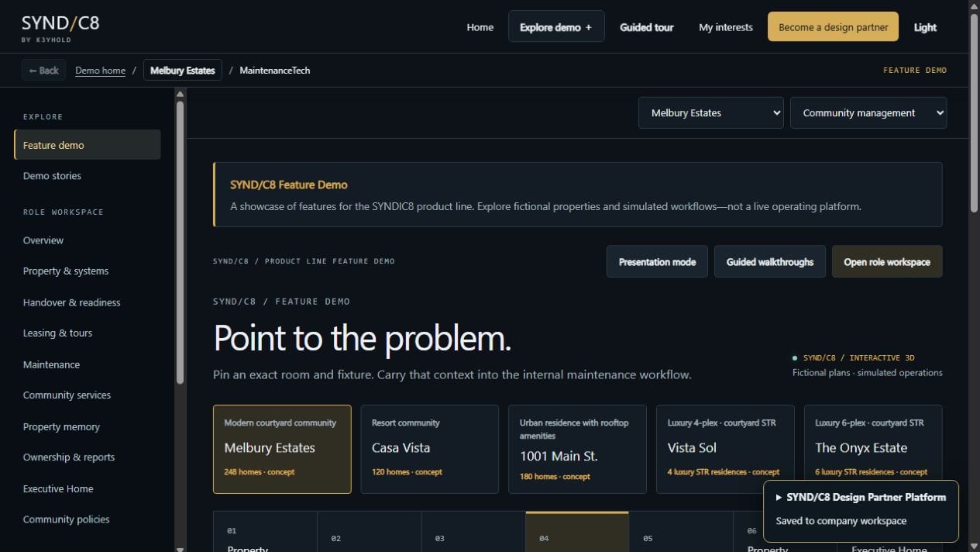The image size is (980, 552).
Task: Select Feature demo in the sidebar
Action: click(88, 145)
